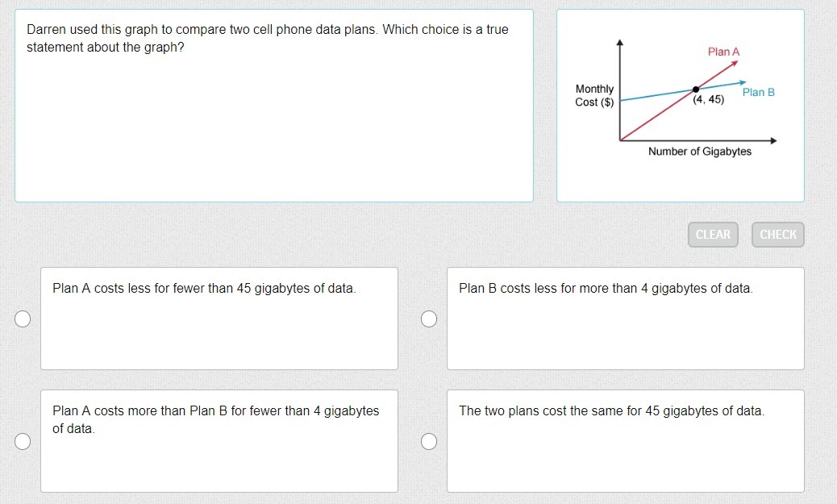Click the blue Plan B line arrowhead
The width and height of the screenshot is (837, 504).
coord(742,82)
